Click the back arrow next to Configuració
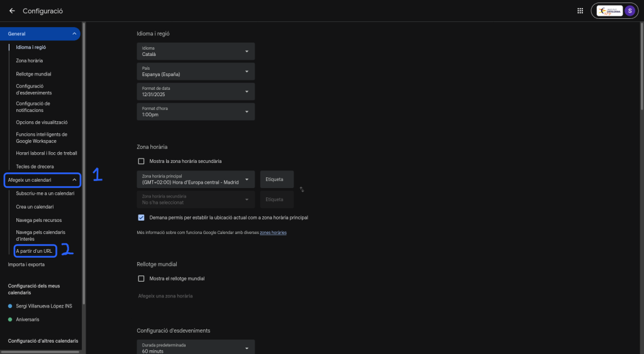This screenshot has height=354, width=644. [x=12, y=11]
